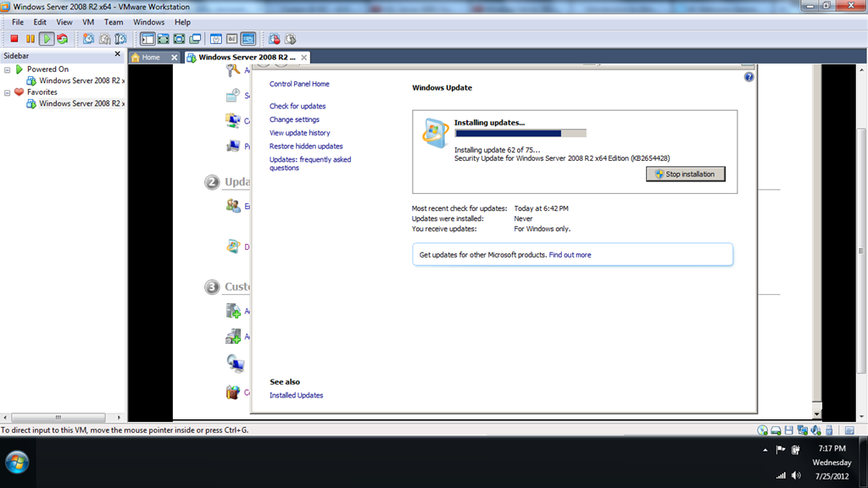The image size is (868, 488).
Task: Click Find out more link
Action: coord(570,255)
